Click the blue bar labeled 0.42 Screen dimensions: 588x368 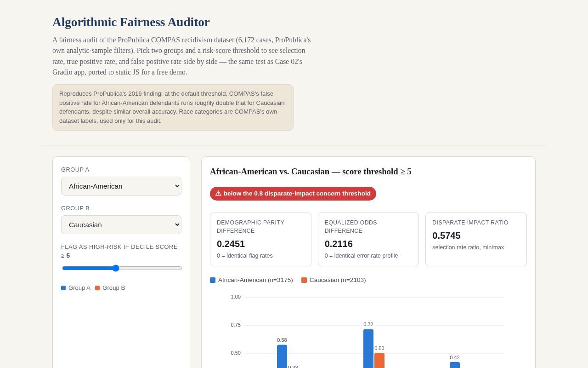click(455, 365)
